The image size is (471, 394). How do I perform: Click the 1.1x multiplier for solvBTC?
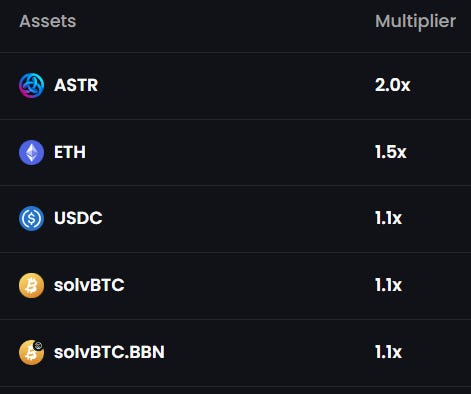point(389,285)
